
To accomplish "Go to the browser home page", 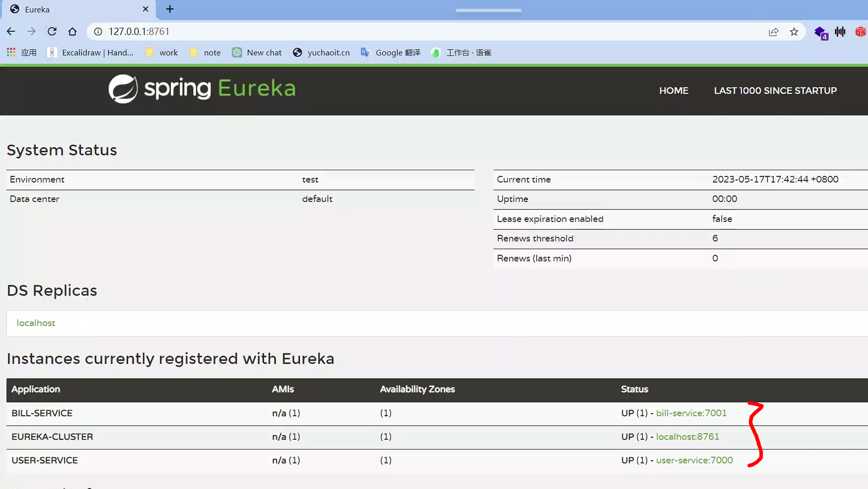I will pos(72,32).
